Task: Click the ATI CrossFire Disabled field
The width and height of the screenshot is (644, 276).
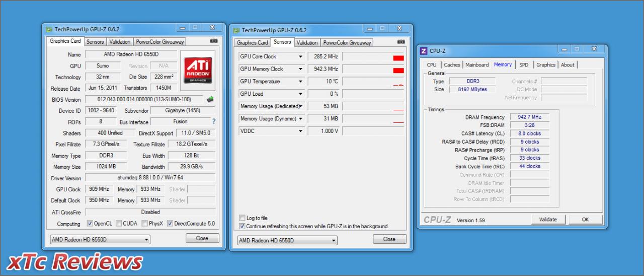Action: pos(150,212)
